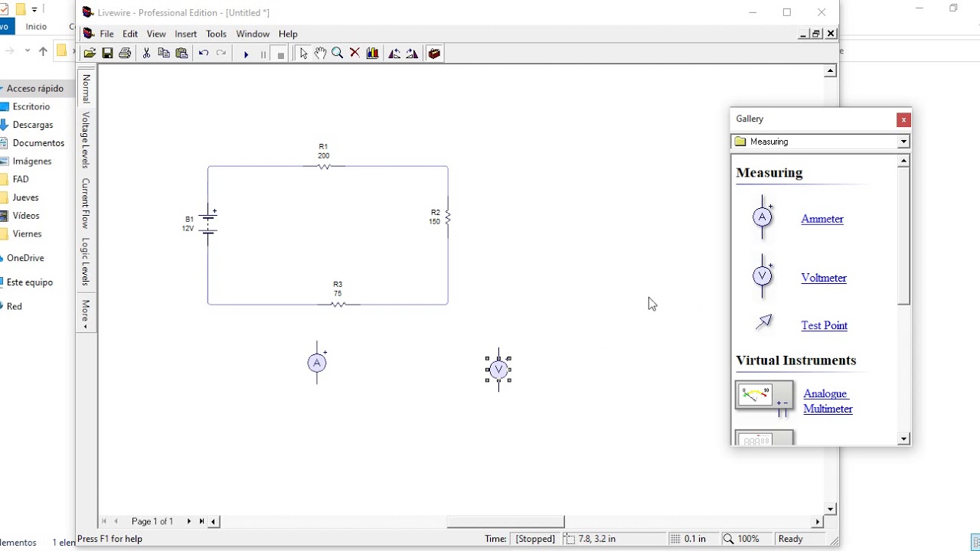This screenshot has height=551, width=980.
Task: Open the Help menu
Action: click(288, 34)
